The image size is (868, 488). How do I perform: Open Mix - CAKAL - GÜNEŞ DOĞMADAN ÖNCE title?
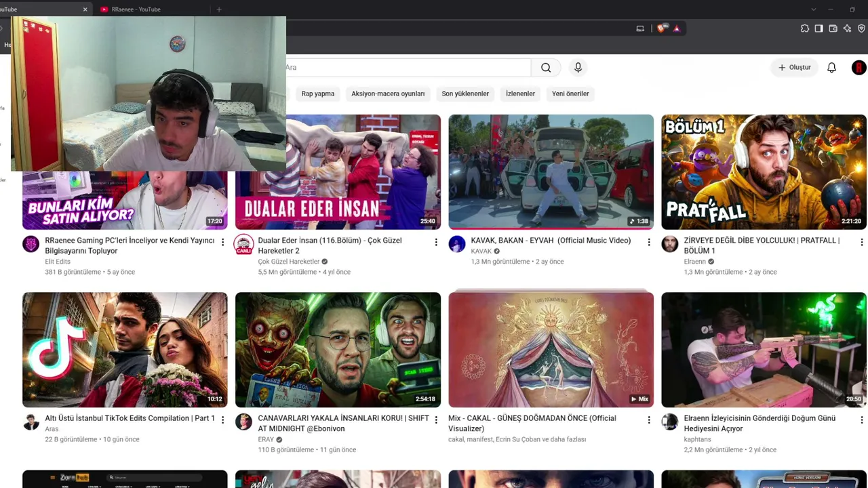coord(532,424)
